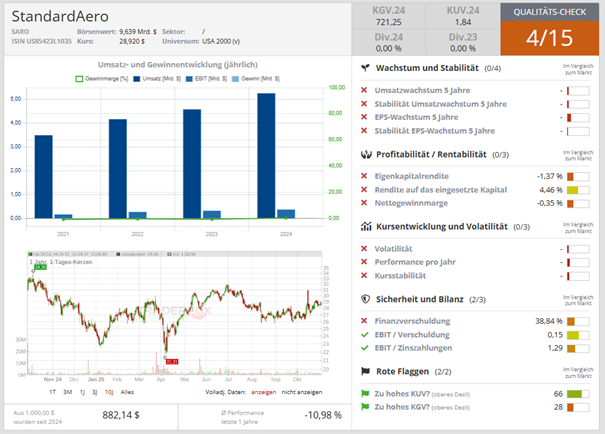Open the orange Qualitäts-Check 4/15 tile
The image size is (605, 434).
[549, 29]
